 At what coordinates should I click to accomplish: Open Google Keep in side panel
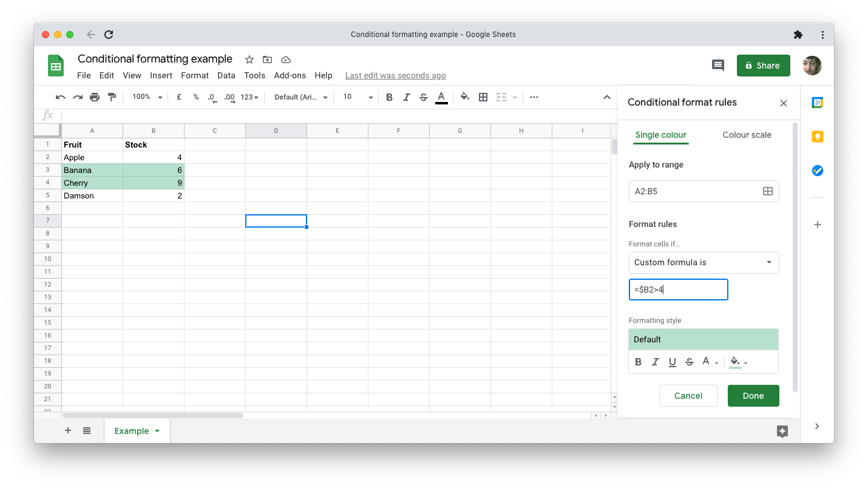click(817, 137)
